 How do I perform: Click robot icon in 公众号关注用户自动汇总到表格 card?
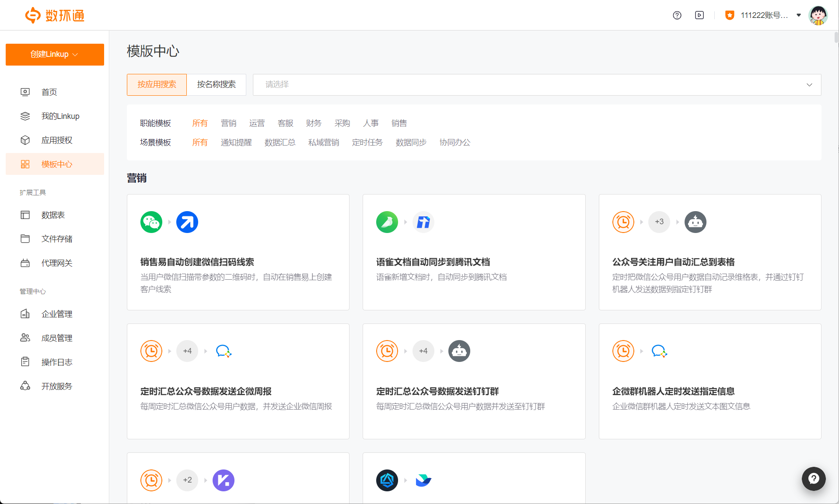tap(696, 222)
